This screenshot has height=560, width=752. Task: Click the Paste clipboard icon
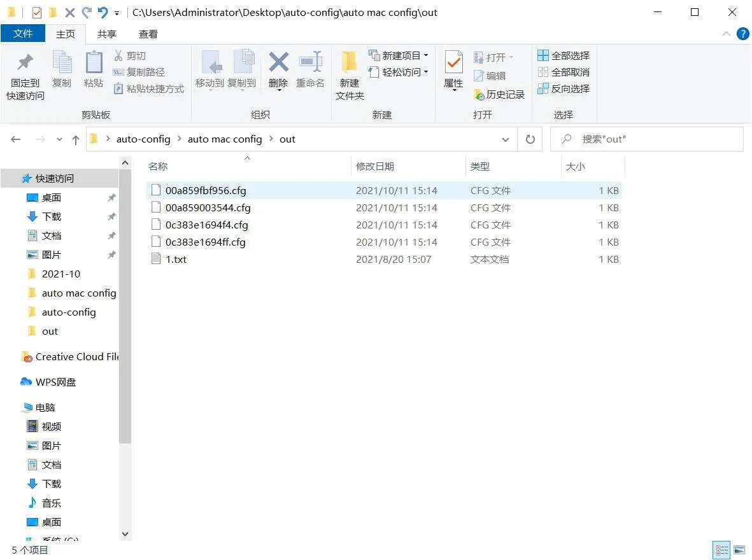(x=94, y=64)
